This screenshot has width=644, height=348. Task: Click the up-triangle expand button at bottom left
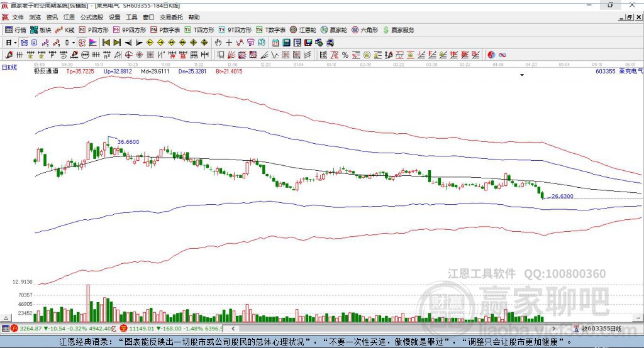[6, 318]
